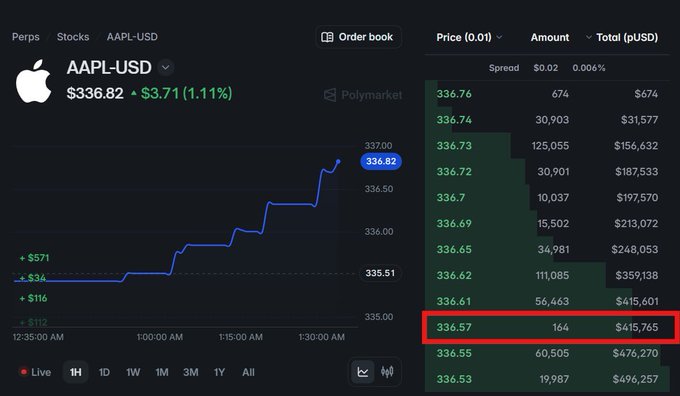This screenshot has height=396, width=680.
Task: Click the Spread $0.02 value
Action: coord(546,68)
